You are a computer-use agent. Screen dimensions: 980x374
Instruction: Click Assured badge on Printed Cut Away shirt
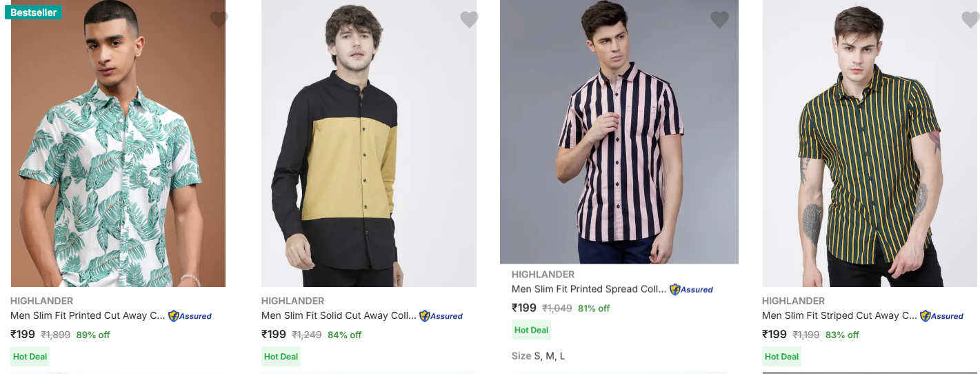[190, 316]
